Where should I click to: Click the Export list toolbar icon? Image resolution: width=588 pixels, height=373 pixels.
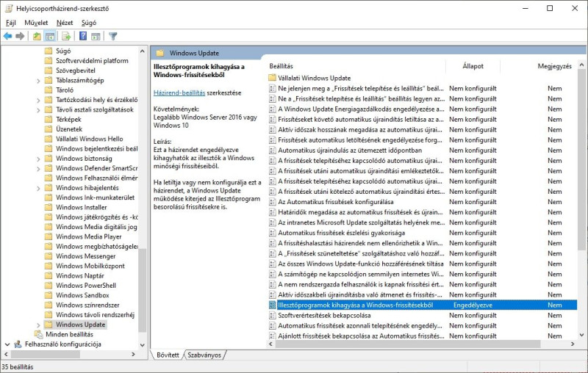(x=66, y=36)
